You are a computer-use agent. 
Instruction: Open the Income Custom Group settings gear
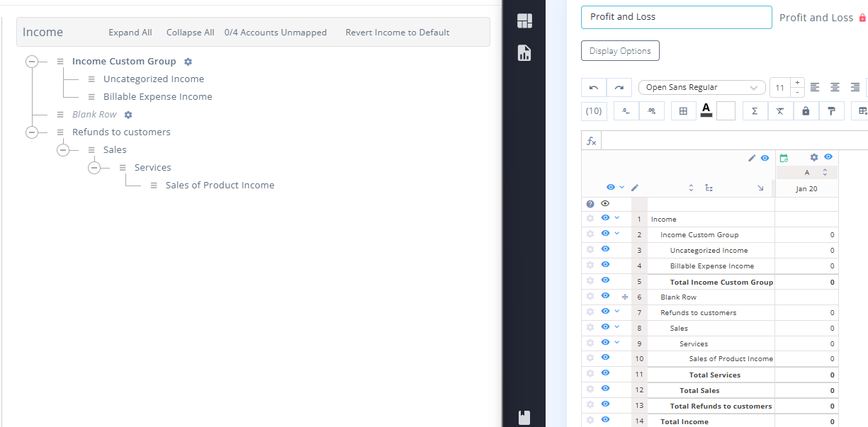coord(188,62)
